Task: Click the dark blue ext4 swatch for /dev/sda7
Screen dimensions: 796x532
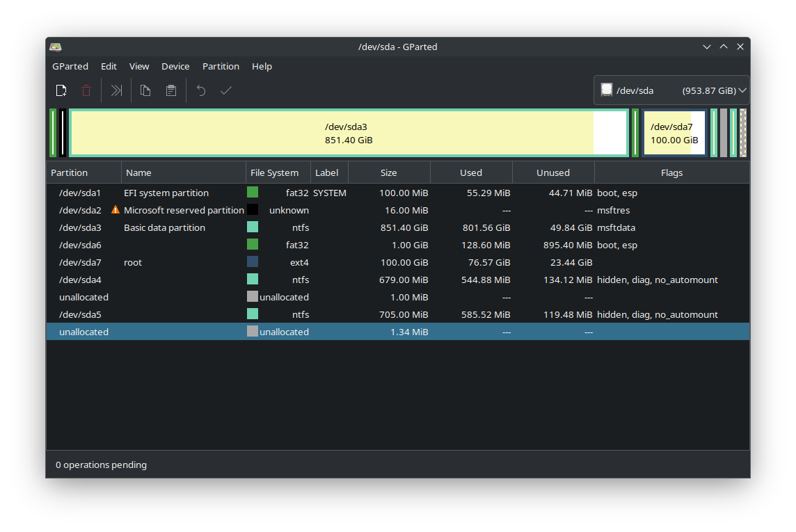Action: tap(253, 261)
